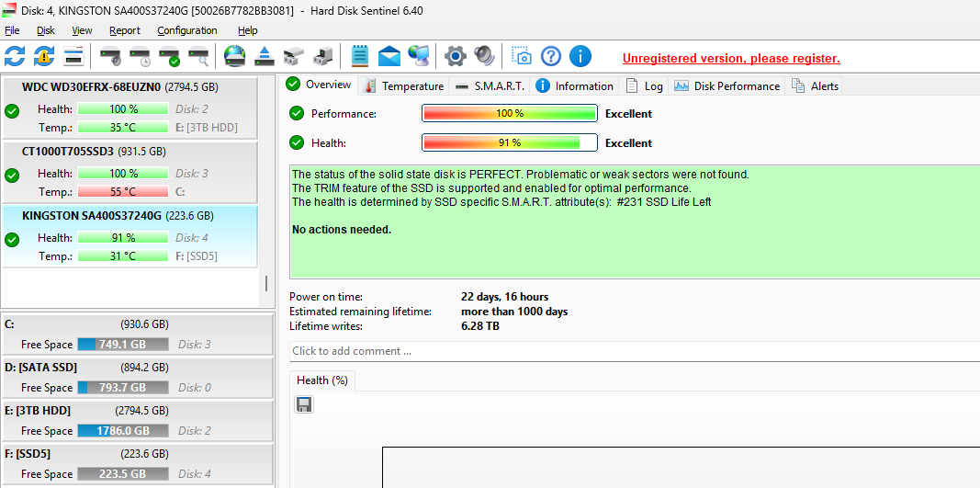Select the Health (%) graph tab
The image size is (980, 488).
point(321,380)
